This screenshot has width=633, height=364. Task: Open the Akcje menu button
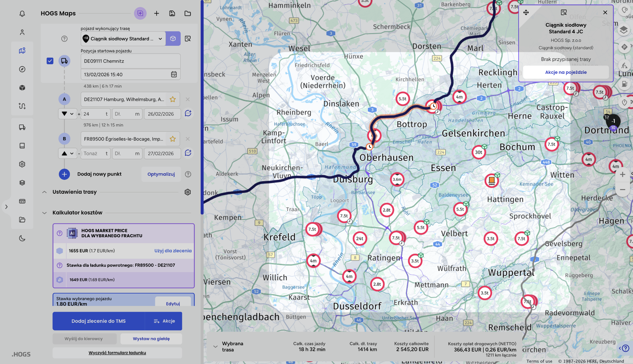(164, 321)
